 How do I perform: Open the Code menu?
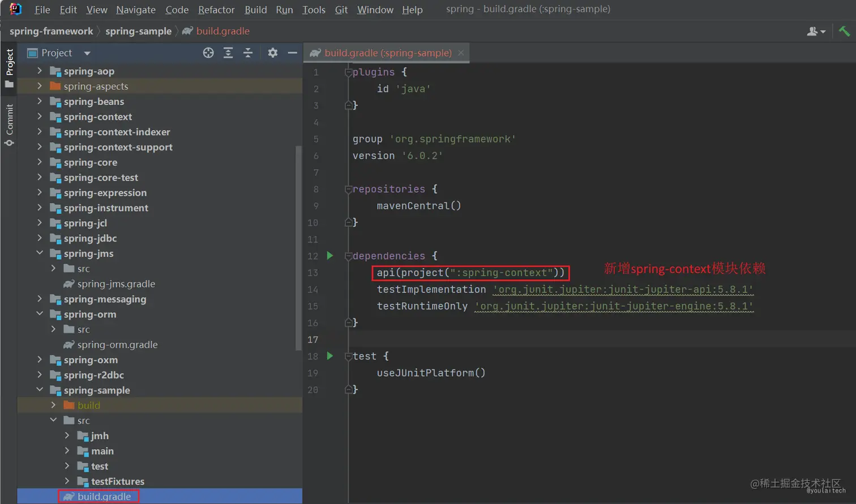(x=177, y=10)
